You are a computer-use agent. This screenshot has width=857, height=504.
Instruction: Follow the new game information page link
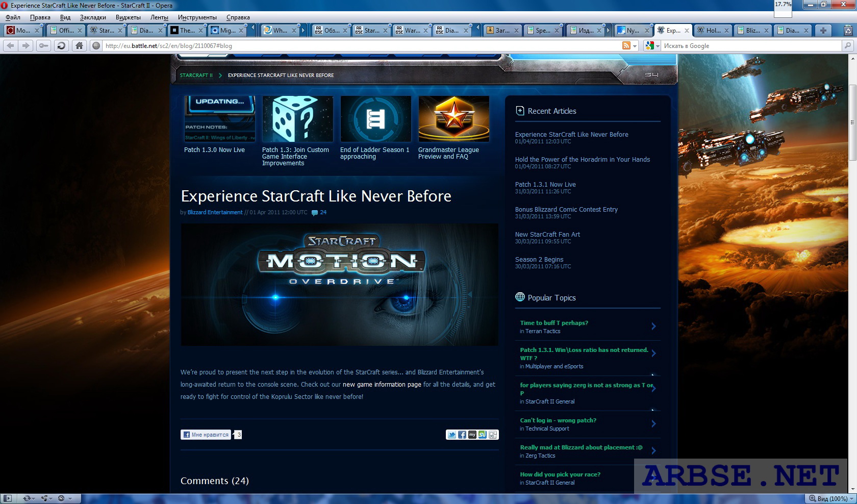[382, 385]
